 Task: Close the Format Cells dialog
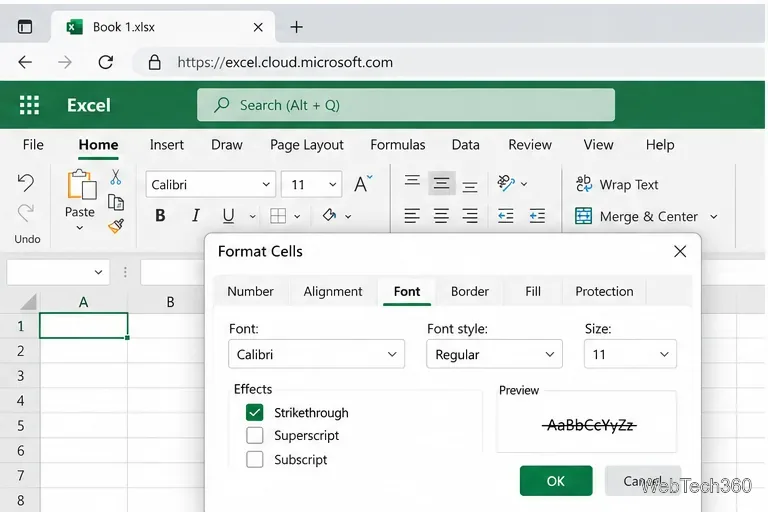point(680,251)
